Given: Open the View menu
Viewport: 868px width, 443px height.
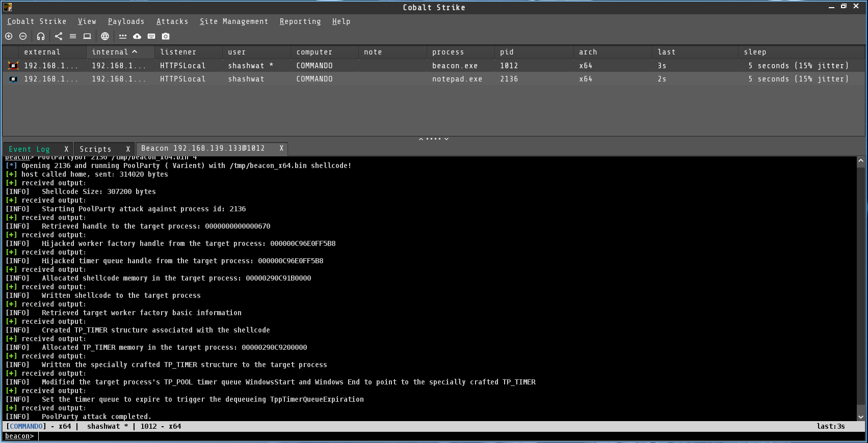Looking at the screenshot, I should (x=87, y=21).
